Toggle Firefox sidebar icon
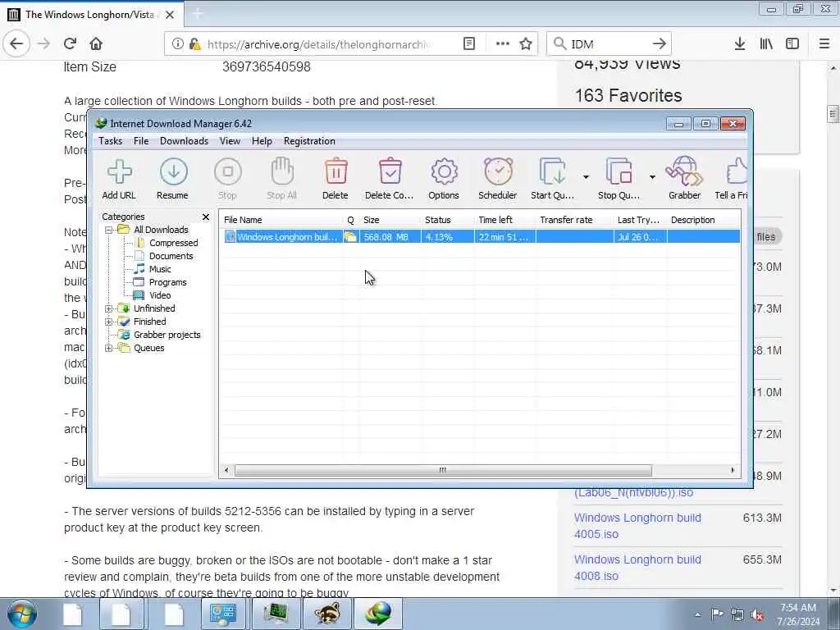Viewport: 840px width, 630px height. [792, 44]
